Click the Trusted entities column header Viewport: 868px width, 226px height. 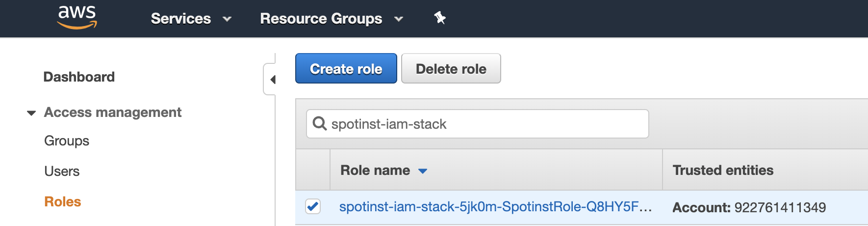[x=723, y=170]
